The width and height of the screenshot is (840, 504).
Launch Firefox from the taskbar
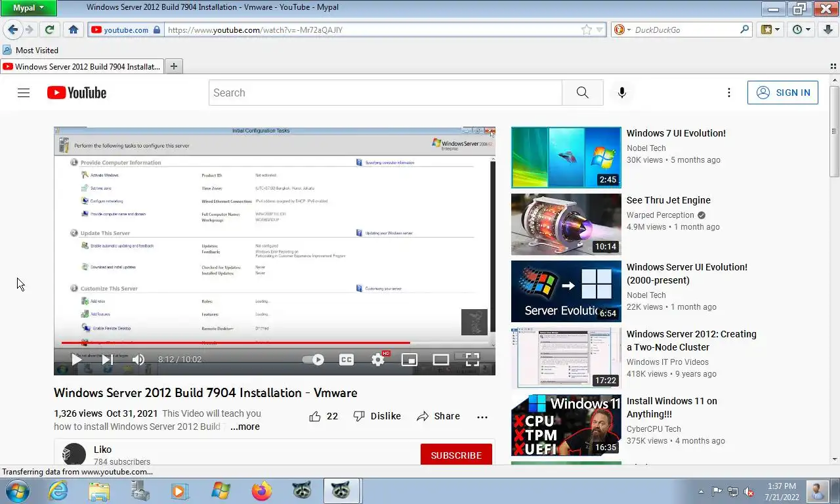click(261, 491)
